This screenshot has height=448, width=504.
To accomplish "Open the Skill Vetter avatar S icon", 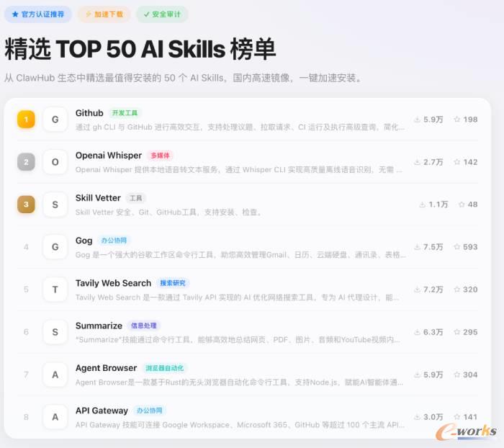I will 55,205.
